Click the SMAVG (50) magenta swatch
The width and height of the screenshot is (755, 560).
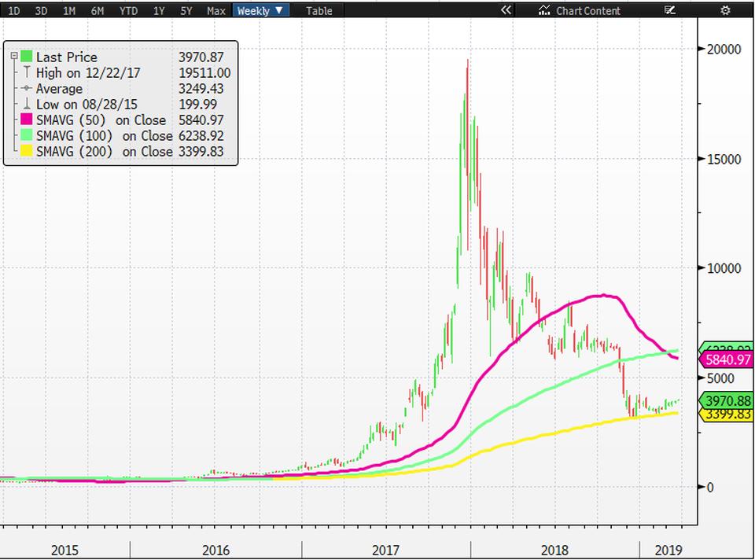[x=27, y=119]
